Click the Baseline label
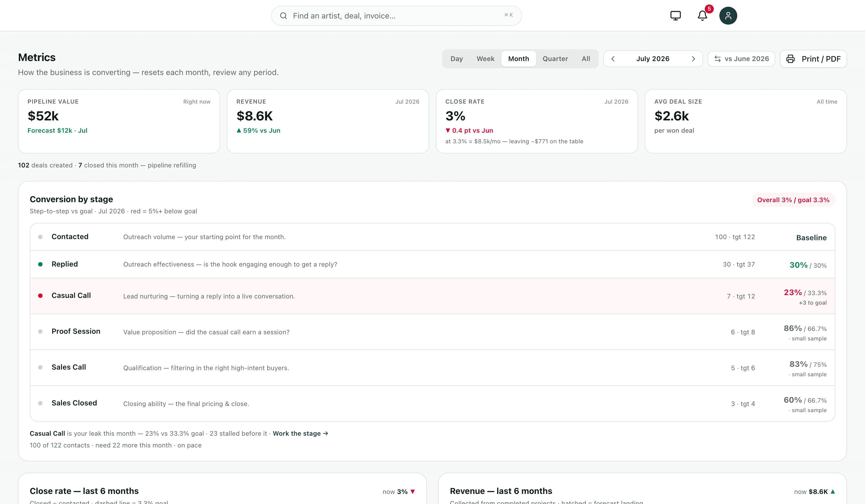This screenshot has width=865, height=504. tap(811, 238)
